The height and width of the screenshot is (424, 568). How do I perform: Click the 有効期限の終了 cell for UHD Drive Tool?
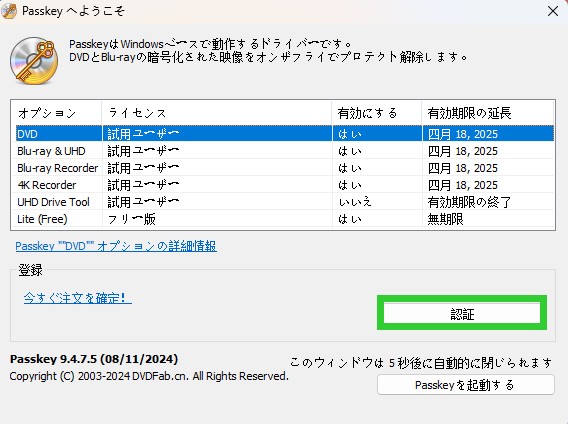[469, 202]
